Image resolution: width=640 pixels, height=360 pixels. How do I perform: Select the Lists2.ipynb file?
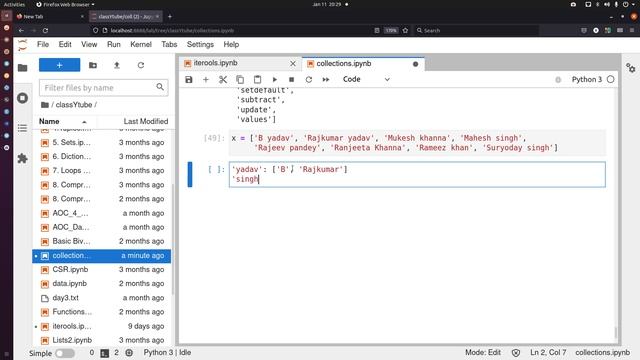102,340
